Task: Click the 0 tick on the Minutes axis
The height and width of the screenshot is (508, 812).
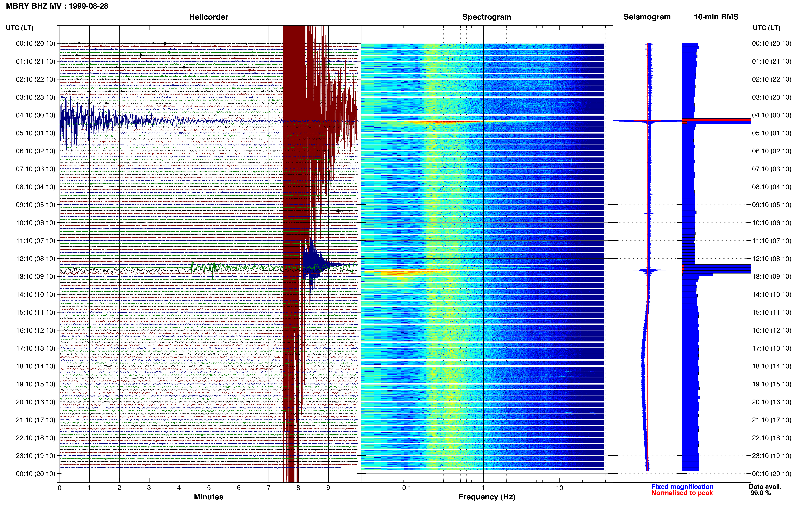Action: [x=59, y=487]
